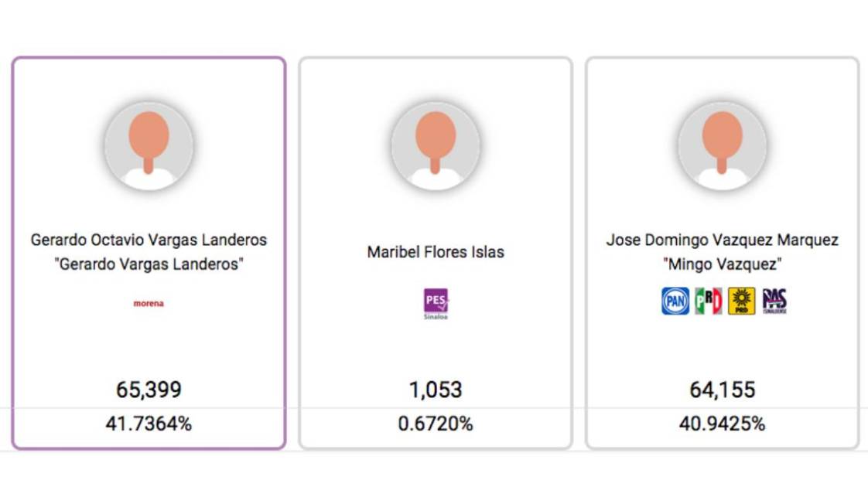
Task: Click the PAS Sinaloense party logo
Action: point(774,301)
